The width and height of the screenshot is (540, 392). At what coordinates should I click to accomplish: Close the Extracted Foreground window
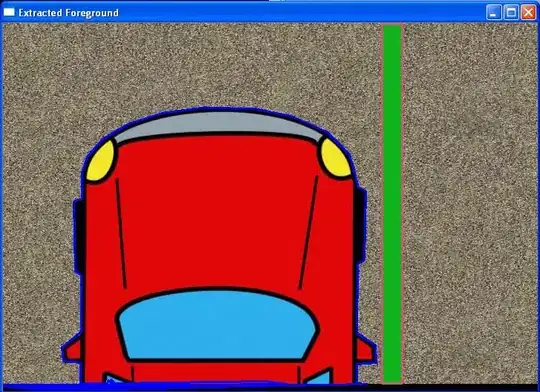(529, 13)
